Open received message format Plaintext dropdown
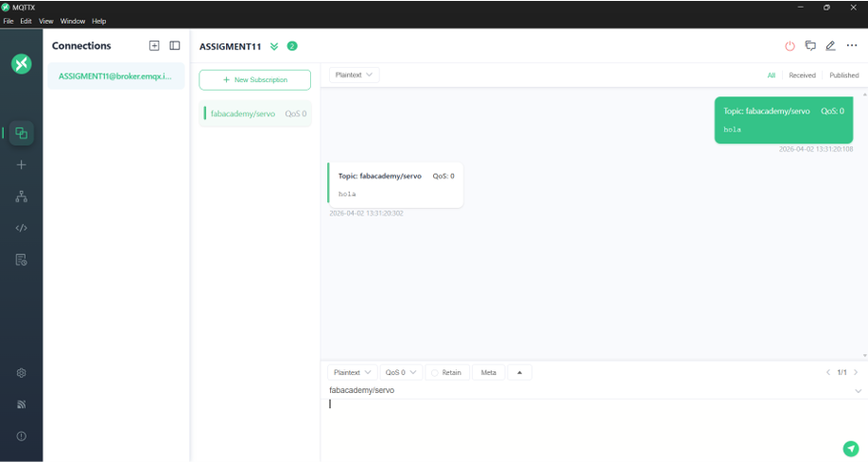Image resolution: width=868 pixels, height=462 pixels. [355, 75]
